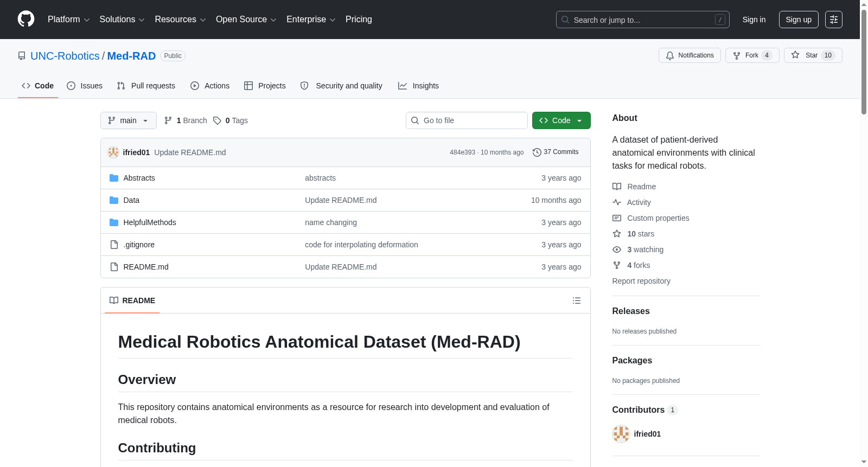Expand the Open Source menu
This screenshot has height=467, width=868.
pyautogui.click(x=246, y=20)
